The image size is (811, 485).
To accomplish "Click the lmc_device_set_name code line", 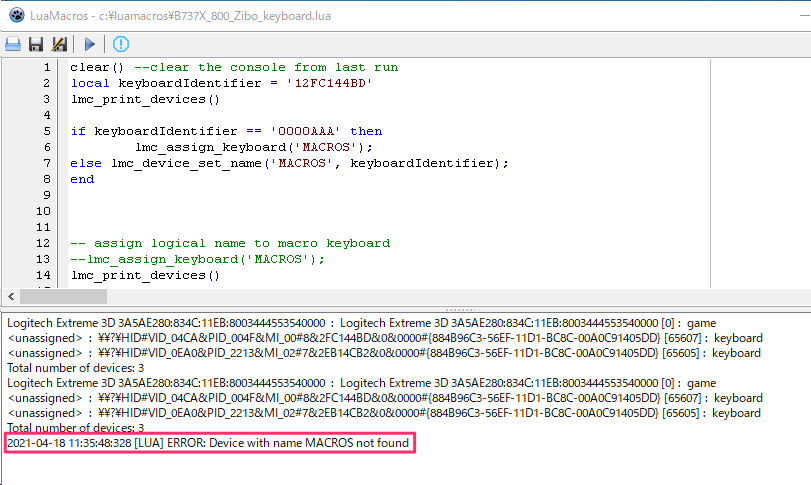I will click(x=290, y=163).
